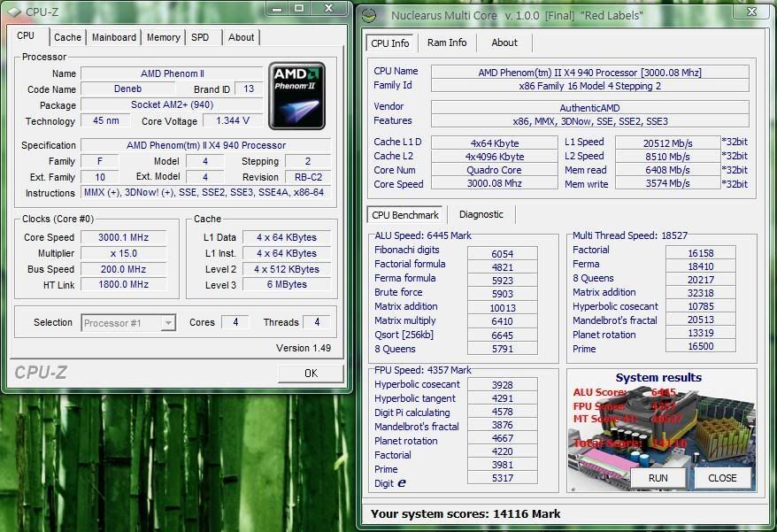Click 'Your system scores: 14116 Mark' status text

point(465,513)
